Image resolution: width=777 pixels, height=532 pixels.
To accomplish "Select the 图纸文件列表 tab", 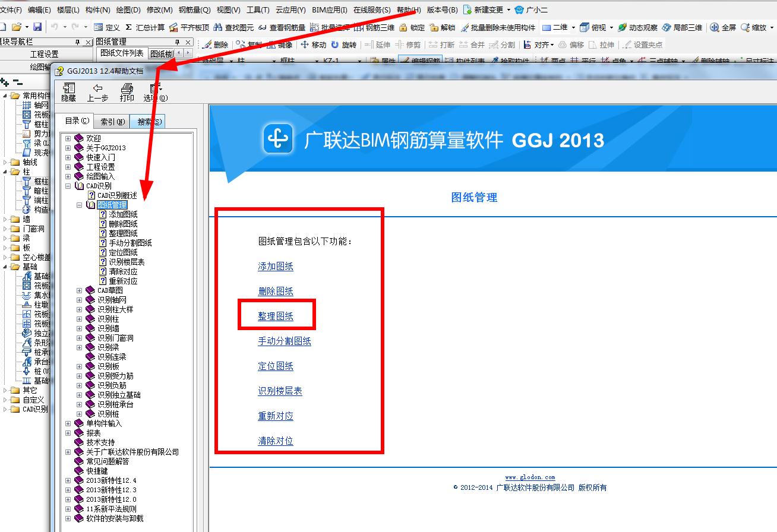I will click(122, 53).
